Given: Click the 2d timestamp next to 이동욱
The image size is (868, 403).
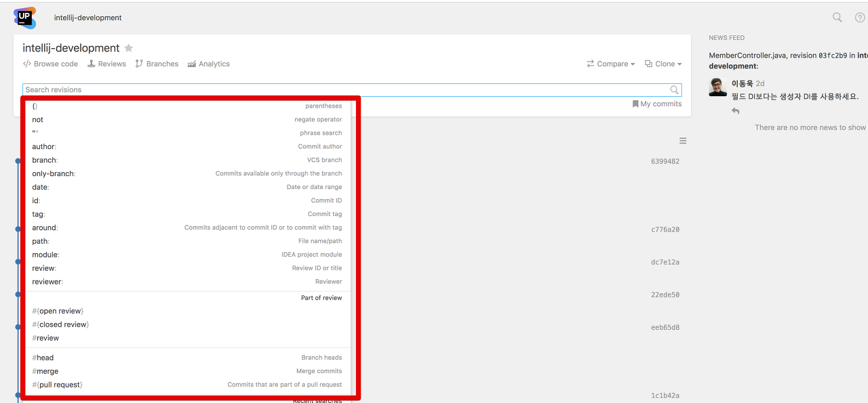Looking at the screenshot, I should tap(760, 83).
